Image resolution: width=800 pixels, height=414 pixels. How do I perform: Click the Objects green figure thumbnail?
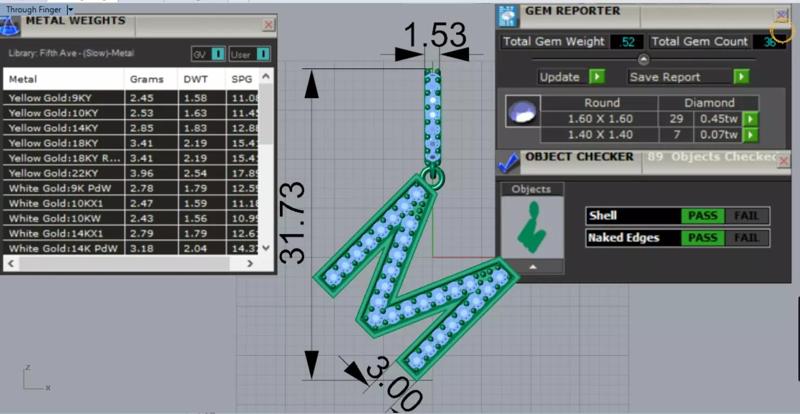click(533, 227)
